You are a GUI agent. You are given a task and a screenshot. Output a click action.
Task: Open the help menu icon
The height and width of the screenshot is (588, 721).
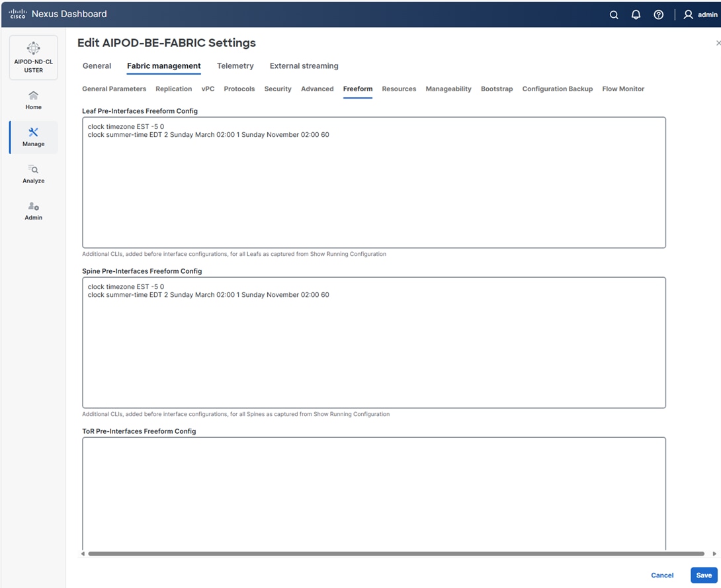(x=658, y=14)
